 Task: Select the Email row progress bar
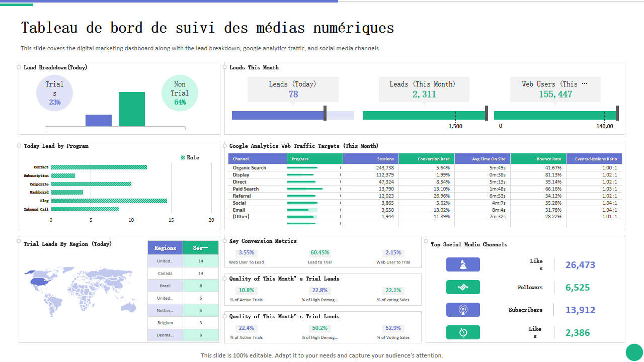302,210
